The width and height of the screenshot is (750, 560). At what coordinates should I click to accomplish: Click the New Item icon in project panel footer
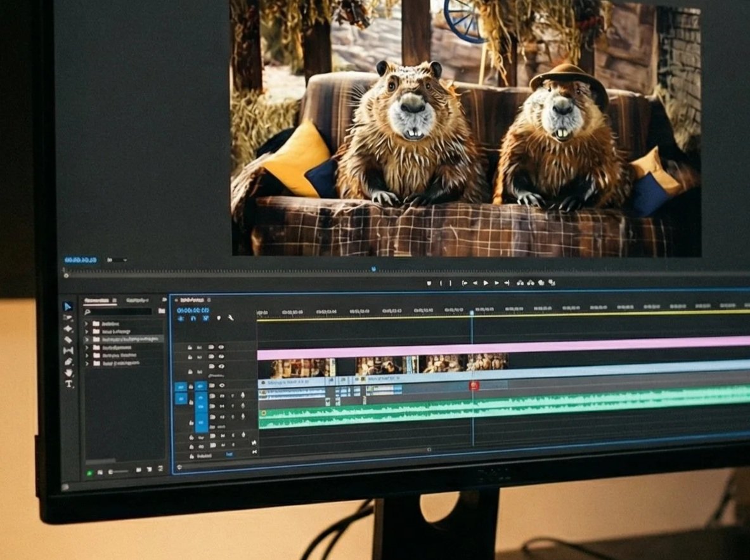tap(149, 469)
